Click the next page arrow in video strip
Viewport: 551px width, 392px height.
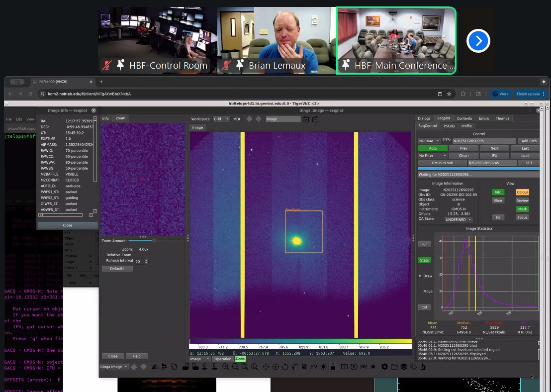pyautogui.click(x=478, y=41)
